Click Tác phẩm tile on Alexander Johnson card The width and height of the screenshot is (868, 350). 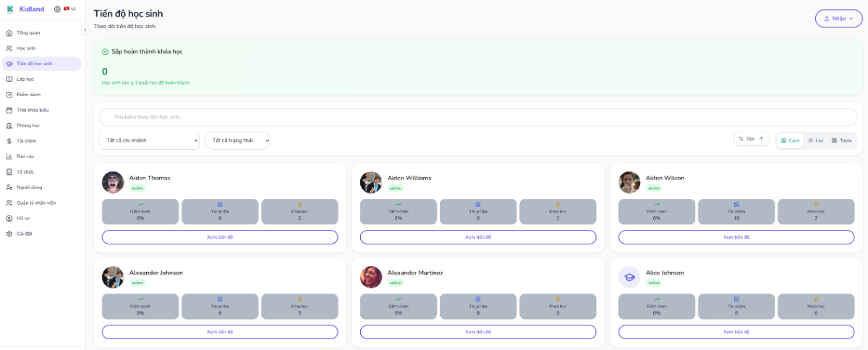[220, 306]
